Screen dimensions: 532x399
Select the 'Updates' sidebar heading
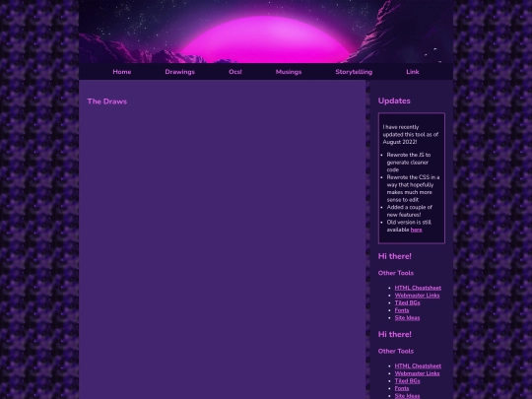(394, 100)
